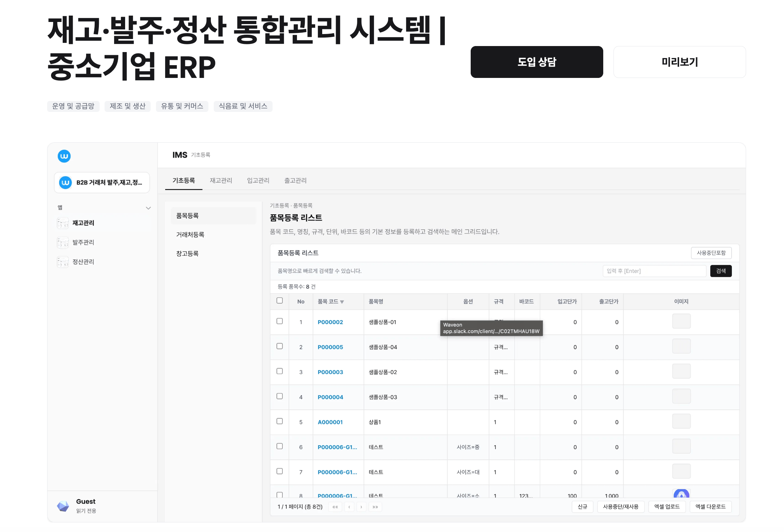Screen dimensions: 784x532
Task: Open the 정산관리 app icon
Action: click(63, 262)
